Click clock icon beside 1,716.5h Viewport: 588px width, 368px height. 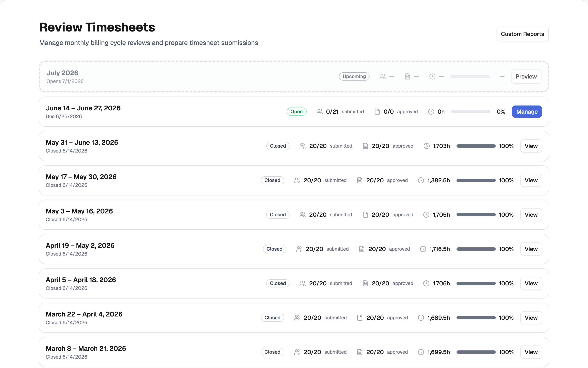423,249
